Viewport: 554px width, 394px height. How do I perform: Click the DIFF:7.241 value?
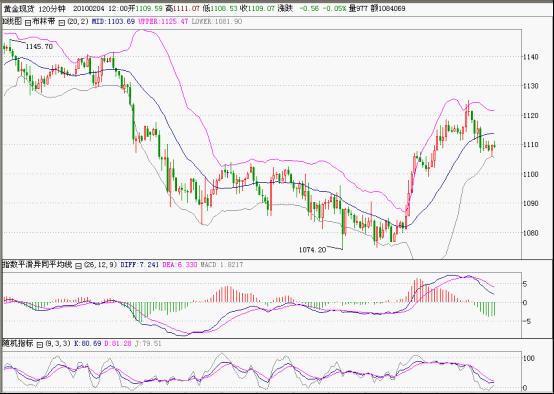pos(140,265)
